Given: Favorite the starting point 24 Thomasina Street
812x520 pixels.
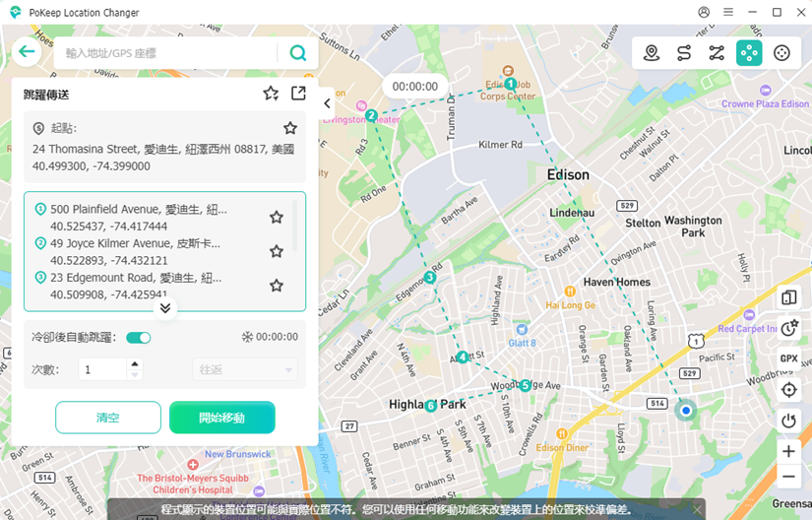Looking at the screenshot, I should 290,128.
